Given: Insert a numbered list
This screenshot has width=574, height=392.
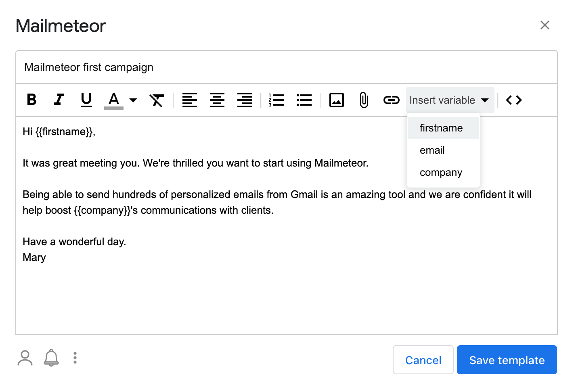Looking at the screenshot, I should pos(277,100).
